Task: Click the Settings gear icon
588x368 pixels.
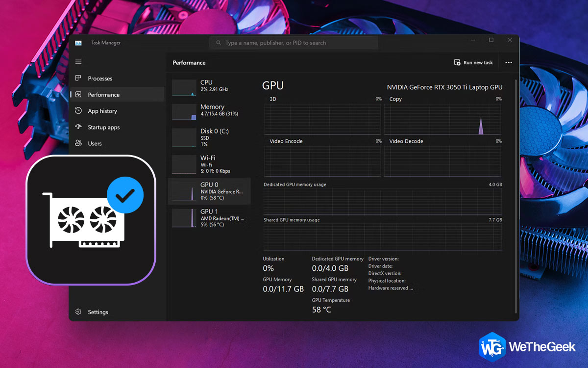Action: (x=78, y=312)
